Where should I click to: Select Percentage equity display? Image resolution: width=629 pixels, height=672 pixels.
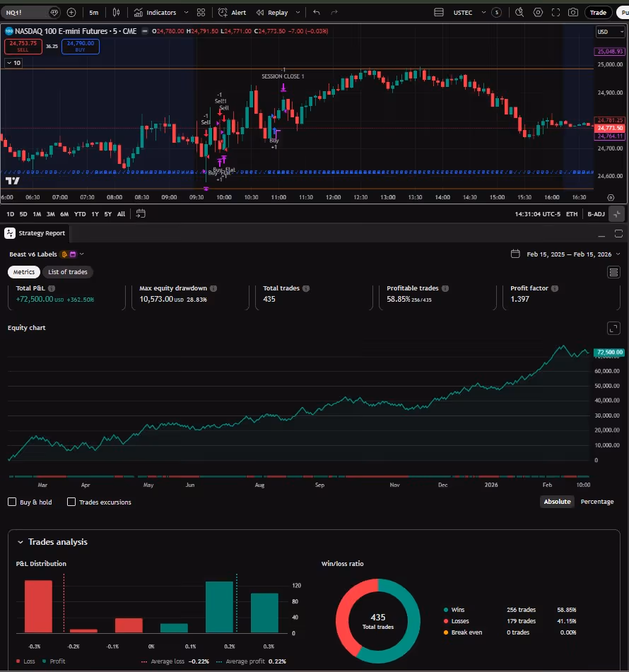pos(596,502)
